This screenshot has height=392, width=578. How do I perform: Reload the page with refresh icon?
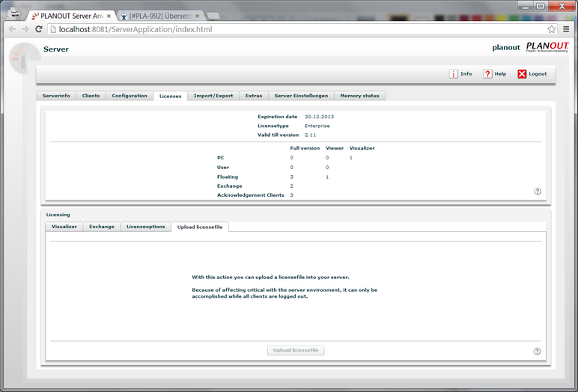click(38, 29)
